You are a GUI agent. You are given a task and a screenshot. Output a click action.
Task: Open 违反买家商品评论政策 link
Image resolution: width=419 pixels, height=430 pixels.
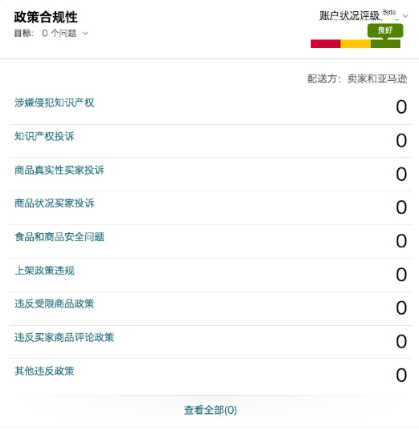coord(64,337)
